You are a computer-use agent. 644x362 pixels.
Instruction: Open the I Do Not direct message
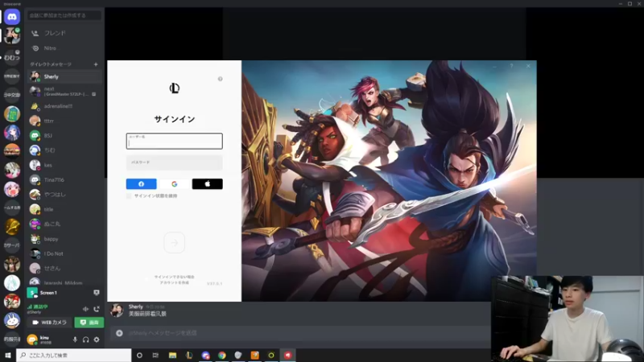(x=64, y=253)
